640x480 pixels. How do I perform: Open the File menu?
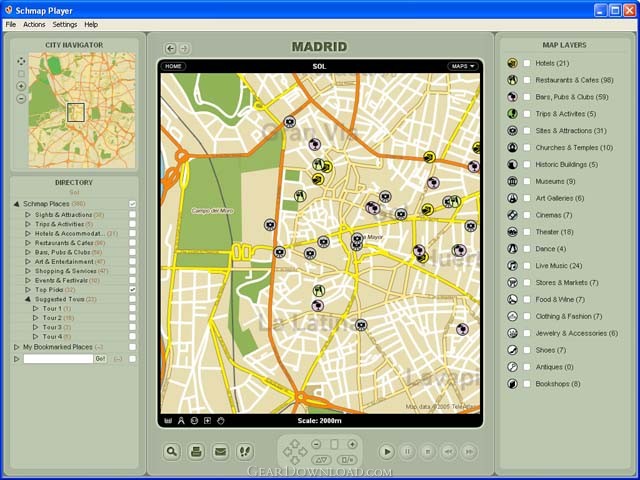[11, 24]
